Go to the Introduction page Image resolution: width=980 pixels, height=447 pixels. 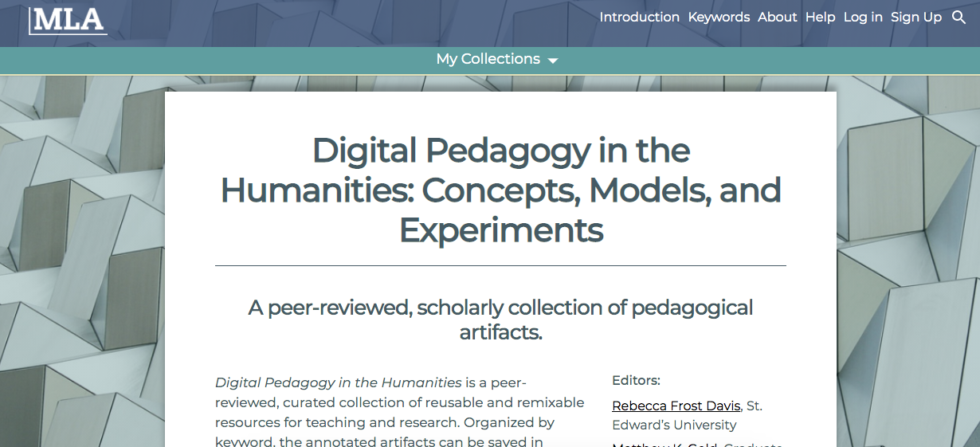point(639,18)
